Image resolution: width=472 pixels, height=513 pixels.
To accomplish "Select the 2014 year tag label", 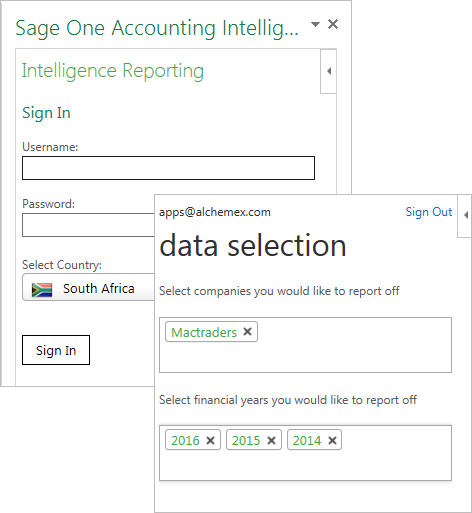I will 307,440.
